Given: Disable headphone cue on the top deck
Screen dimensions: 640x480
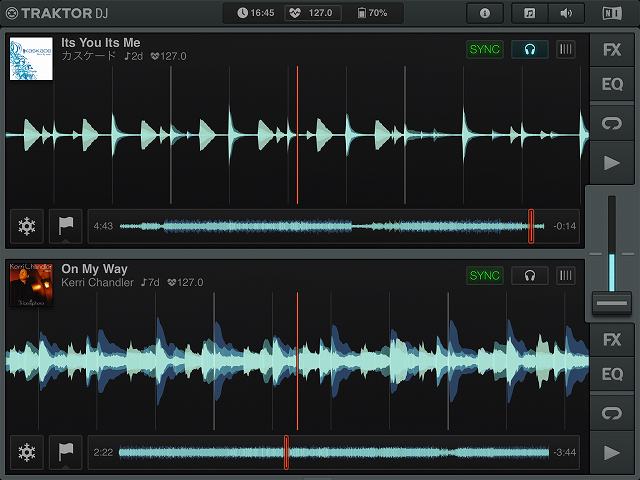Looking at the screenshot, I should 530,49.
